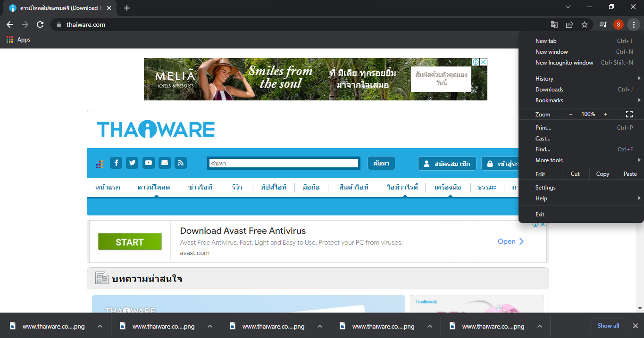The image size is (644, 338).
Task: Click the สมัครสมาชิก register button
Action: pyautogui.click(x=447, y=164)
